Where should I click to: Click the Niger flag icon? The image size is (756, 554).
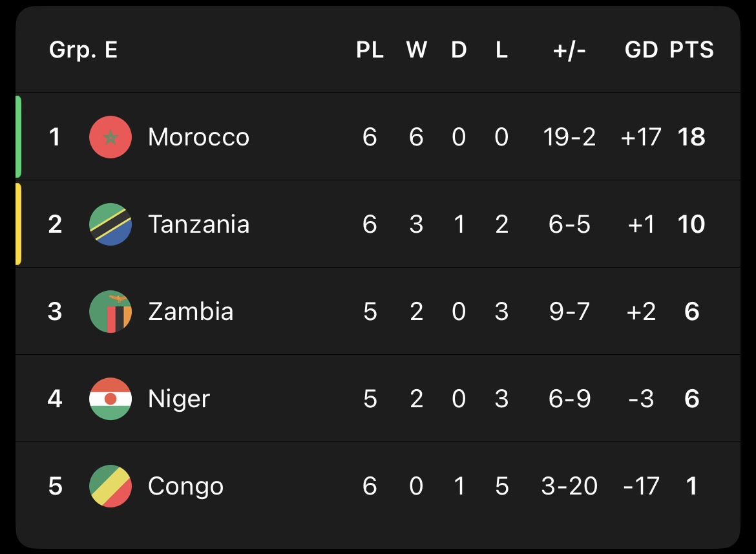tap(110, 399)
